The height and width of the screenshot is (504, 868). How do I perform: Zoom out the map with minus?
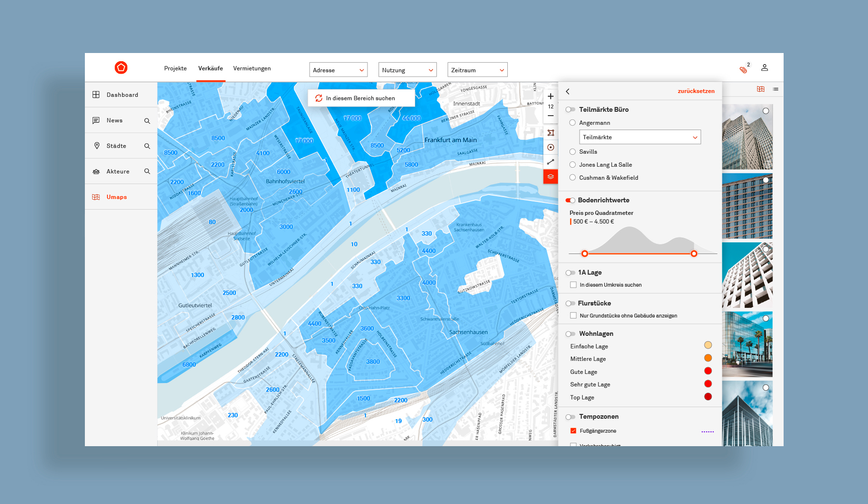click(x=551, y=116)
